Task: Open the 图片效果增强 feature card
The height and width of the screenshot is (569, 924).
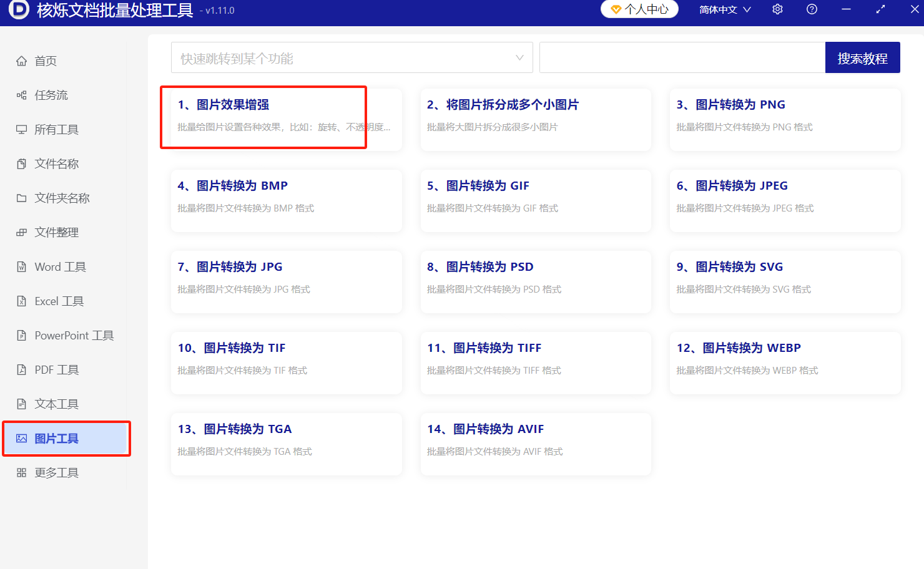Action: coord(263,119)
